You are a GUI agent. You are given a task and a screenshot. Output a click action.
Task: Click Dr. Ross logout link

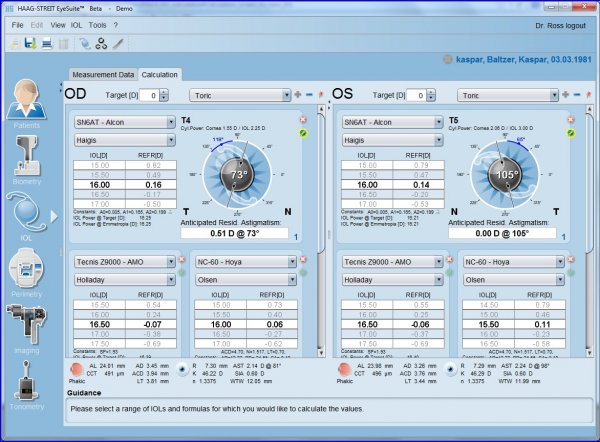click(560, 26)
